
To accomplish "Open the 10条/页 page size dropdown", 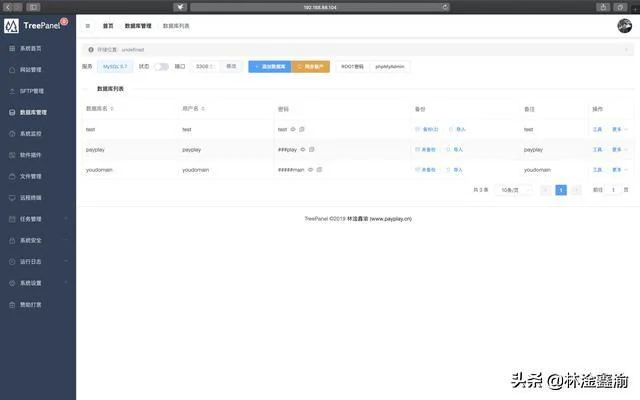I will click(514, 190).
